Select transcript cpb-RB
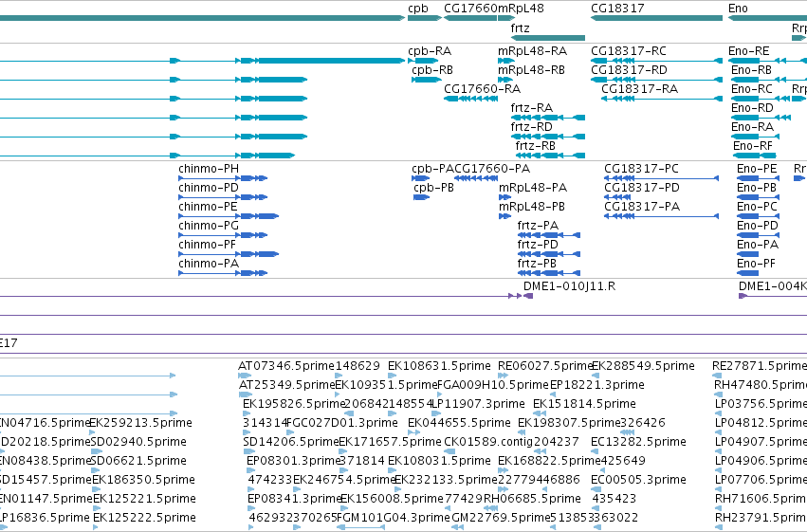Screen dimensions: 807x532 432,70
